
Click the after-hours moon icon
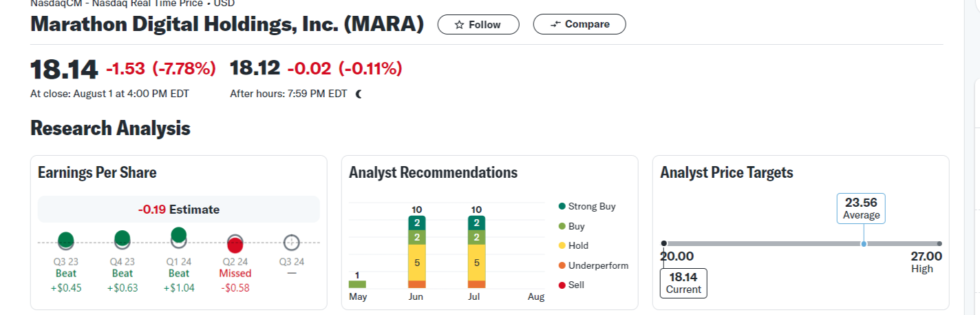click(x=359, y=94)
